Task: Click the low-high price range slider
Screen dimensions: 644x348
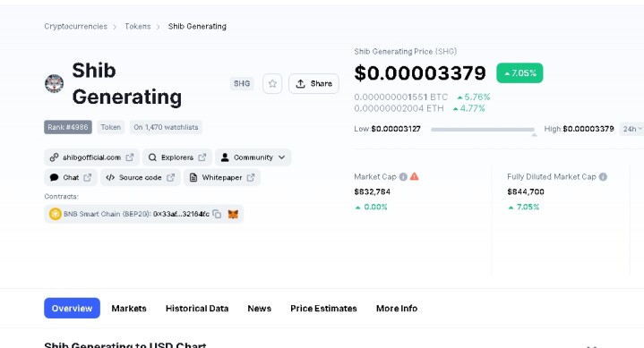Action: coord(483,130)
